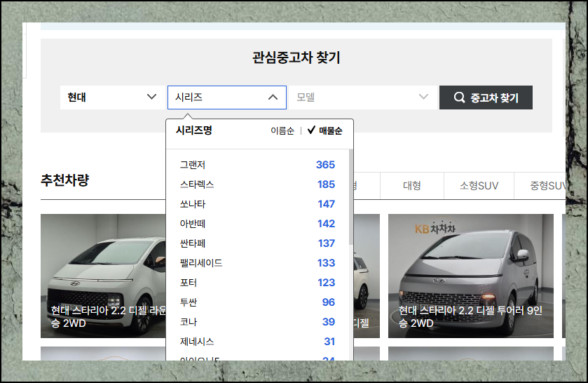Select 팰리세이드 in the series list
Image resolution: width=588 pixels, height=383 pixels.
pyautogui.click(x=257, y=263)
